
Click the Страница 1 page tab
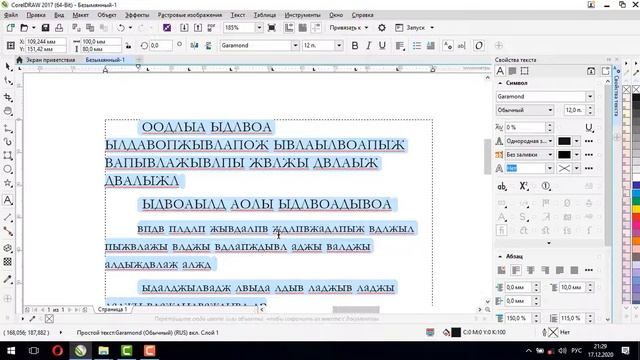coord(112,309)
